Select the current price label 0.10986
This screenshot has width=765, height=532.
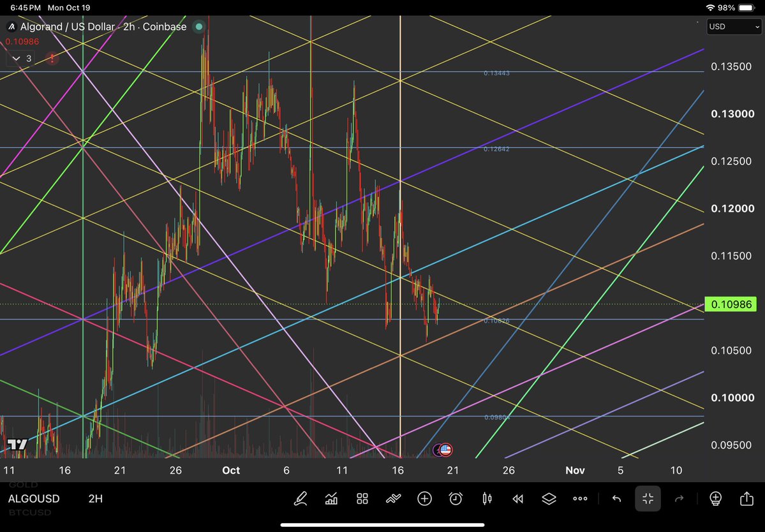click(731, 304)
